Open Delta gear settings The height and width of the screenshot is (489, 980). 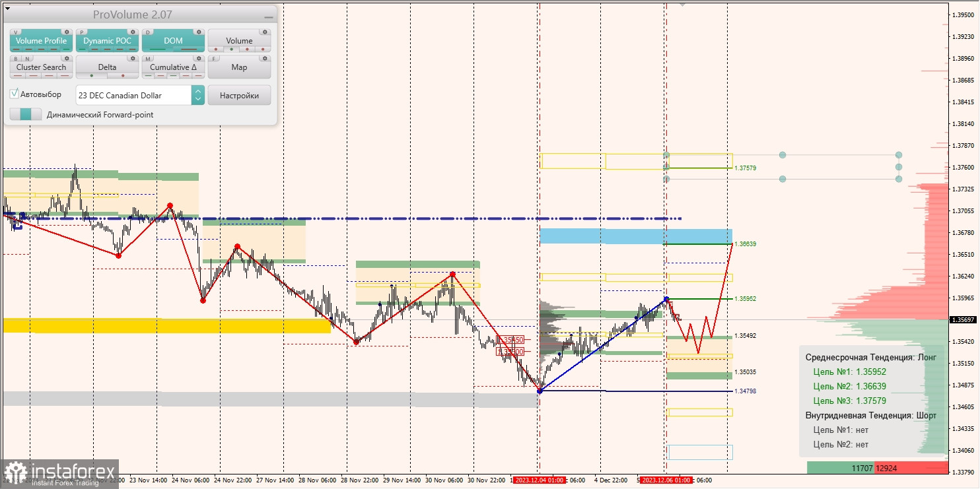tap(133, 58)
